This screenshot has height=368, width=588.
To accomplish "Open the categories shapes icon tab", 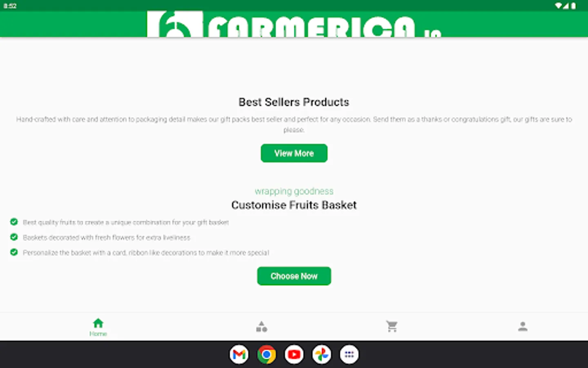I will coord(261,327).
